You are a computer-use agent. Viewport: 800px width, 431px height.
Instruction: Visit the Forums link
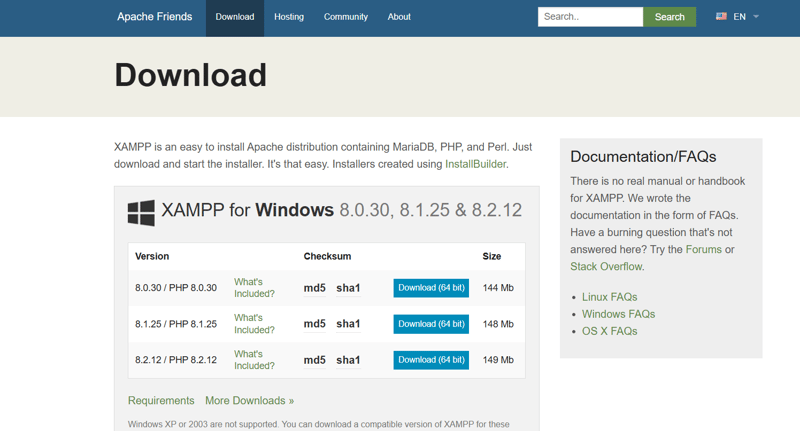coord(704,249)
